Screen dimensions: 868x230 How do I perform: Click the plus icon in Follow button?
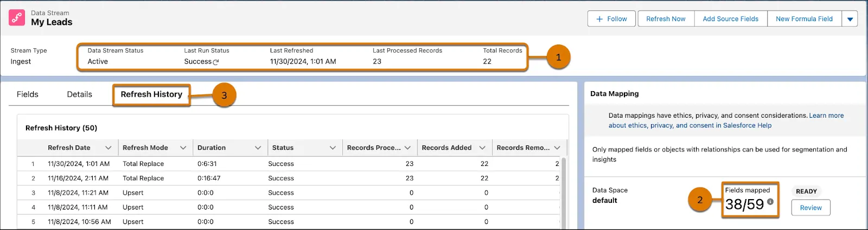tap(599, 19)
